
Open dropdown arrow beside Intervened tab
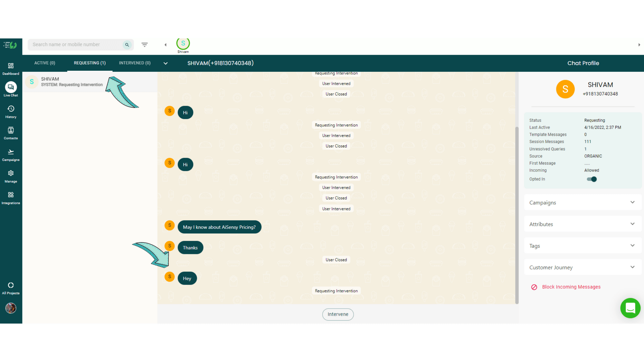point(166,63)
